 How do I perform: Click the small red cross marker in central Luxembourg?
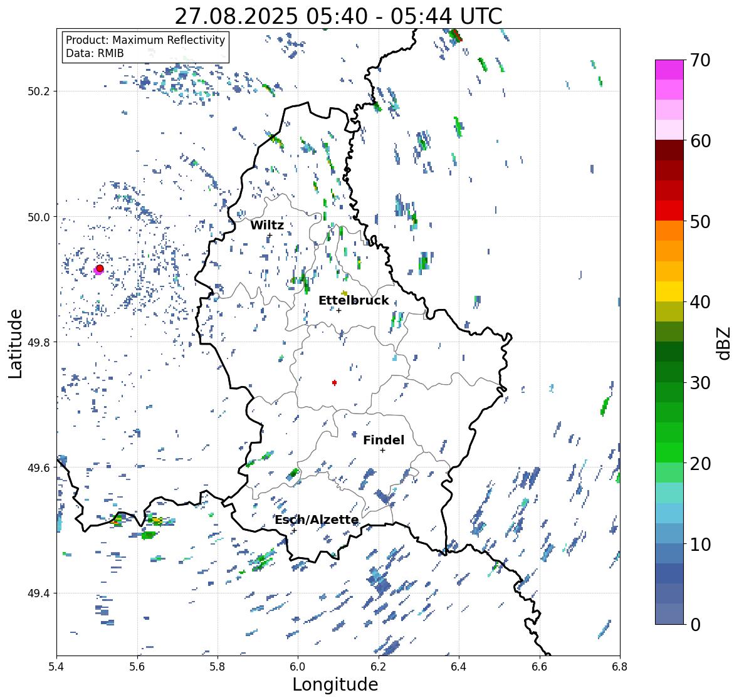(334, 382)
